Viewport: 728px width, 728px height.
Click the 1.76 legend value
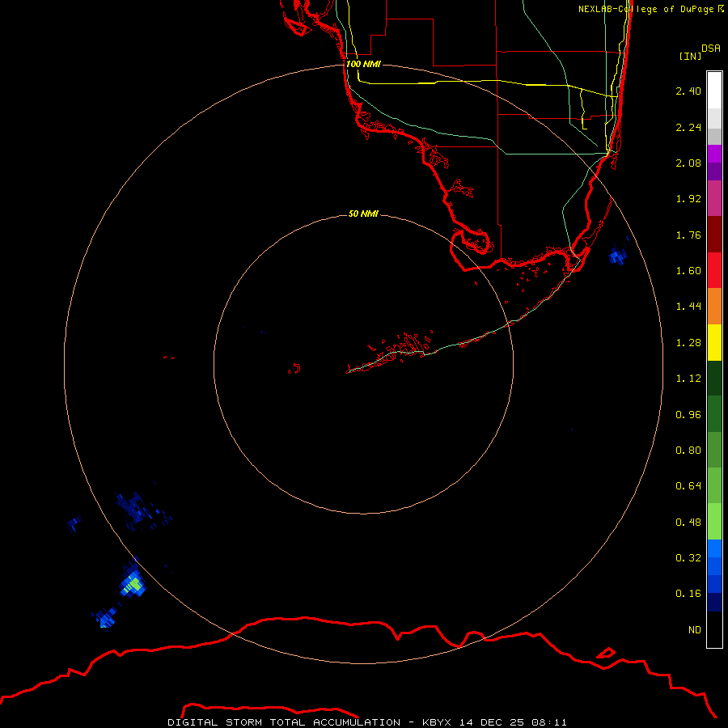pyautogui.click(x=688, y=235)
